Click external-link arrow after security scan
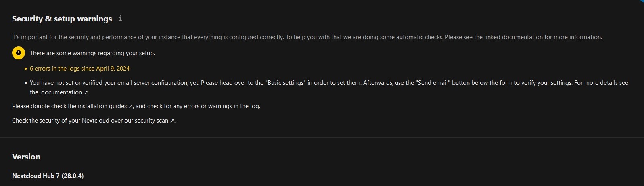644x186 pixels. (172, 121)
